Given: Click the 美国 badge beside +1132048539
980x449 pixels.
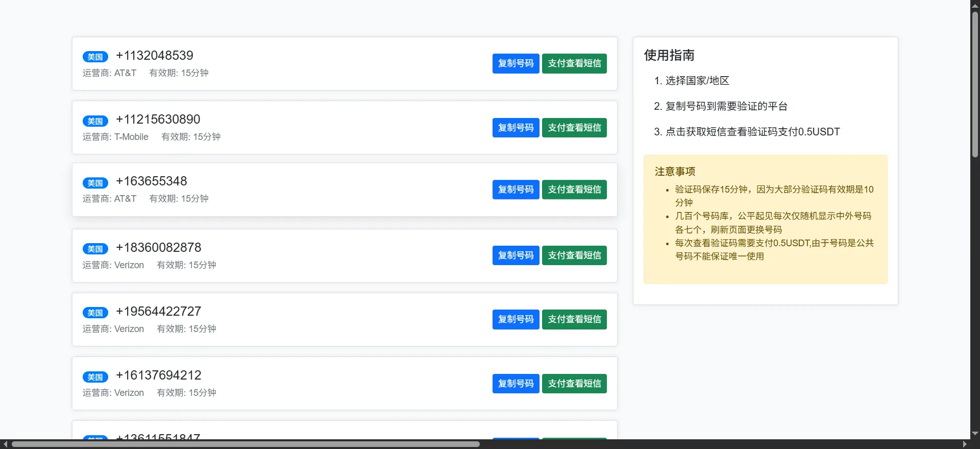Looking at the screenshot, I should coord(95,57).
